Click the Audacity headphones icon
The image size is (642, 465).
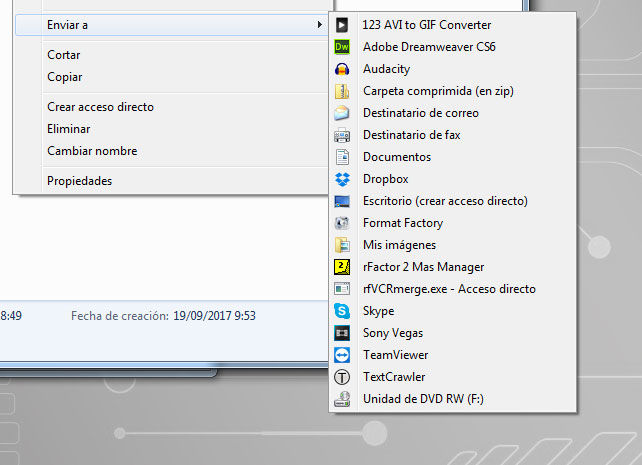pyautogui.click(x=342, y=69)
